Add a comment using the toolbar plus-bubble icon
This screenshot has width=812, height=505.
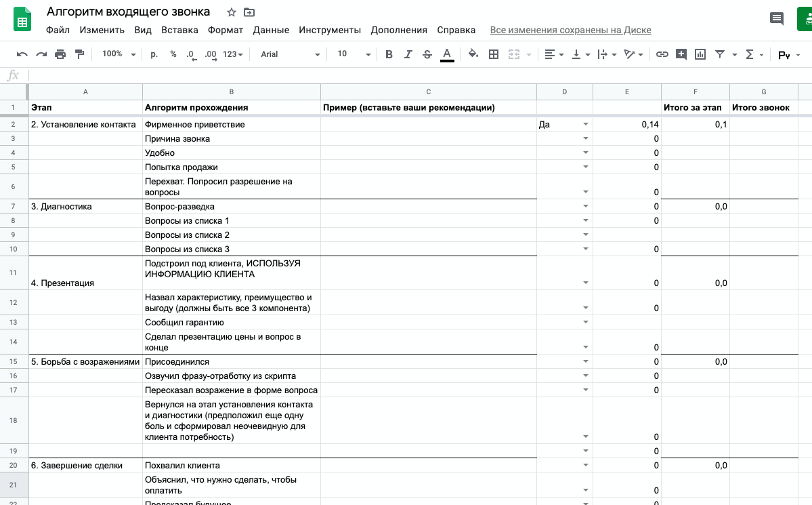tap(681, 54)
